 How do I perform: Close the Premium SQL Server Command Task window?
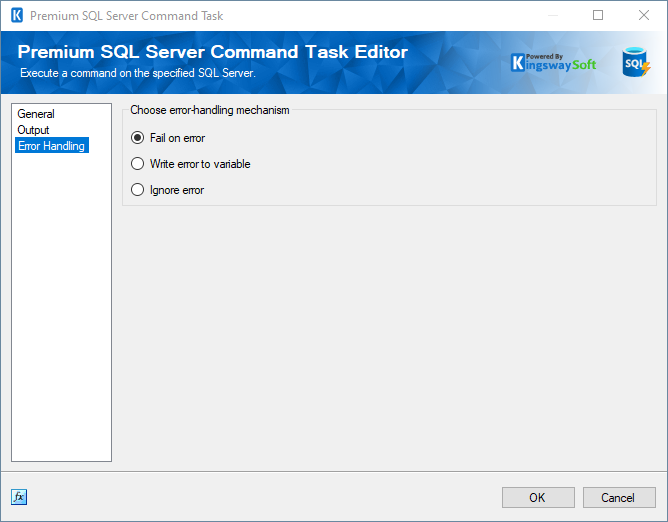pyautogui.click(x=644, y=15)
